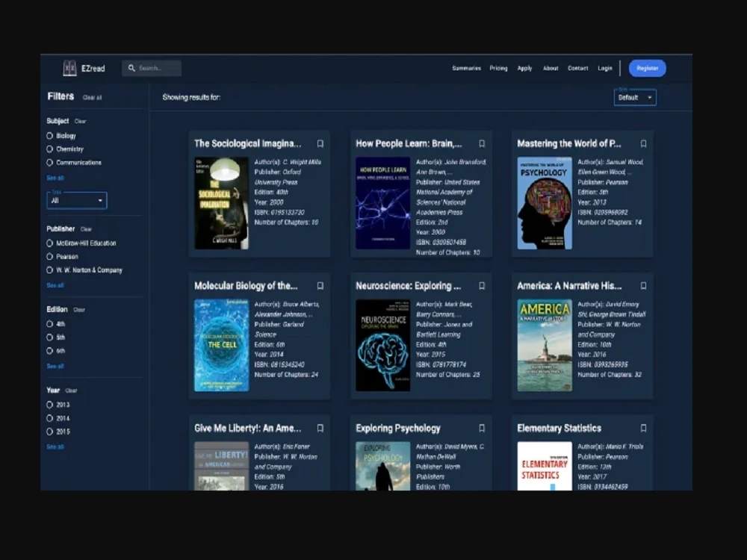This screenshot has height=560, width=747.
Task: Open America Narrative History cover thumbnail
Action: pos(545,345)
